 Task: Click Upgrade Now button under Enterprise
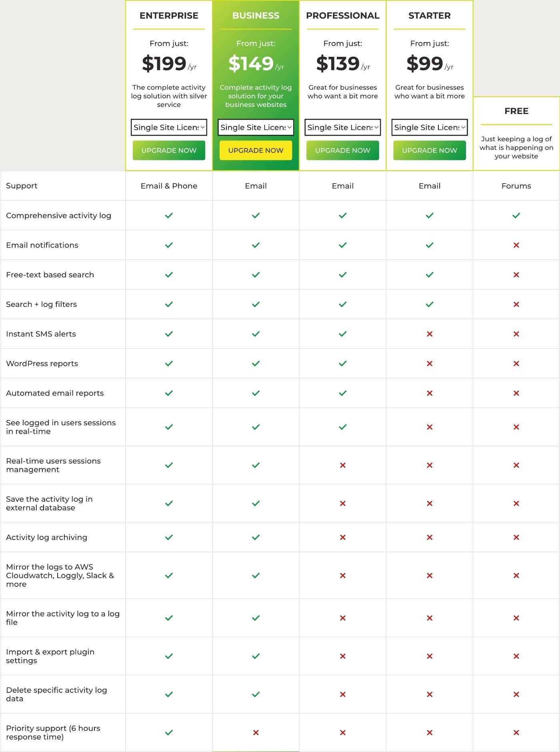coord(169,150)
